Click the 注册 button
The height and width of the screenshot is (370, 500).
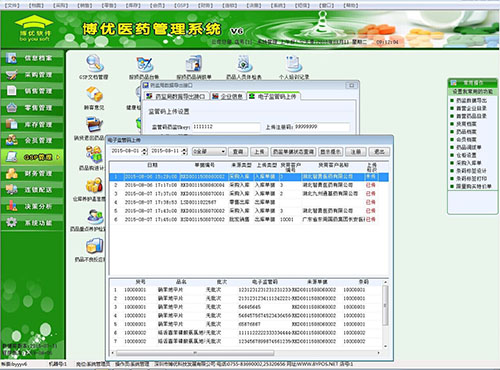pyautogui.click(x=356, y=152)
